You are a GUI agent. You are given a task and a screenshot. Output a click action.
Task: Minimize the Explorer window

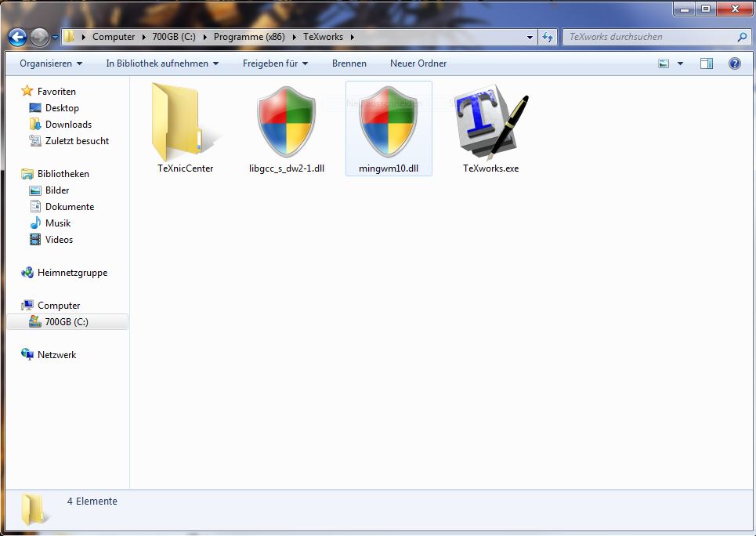(684, 9)
